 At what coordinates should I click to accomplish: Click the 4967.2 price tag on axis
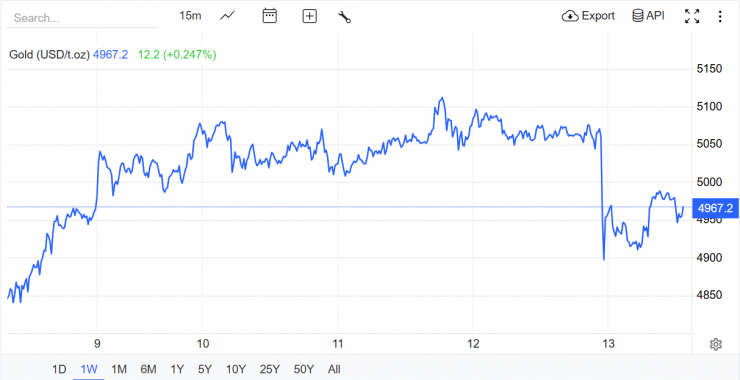[715, 208]
